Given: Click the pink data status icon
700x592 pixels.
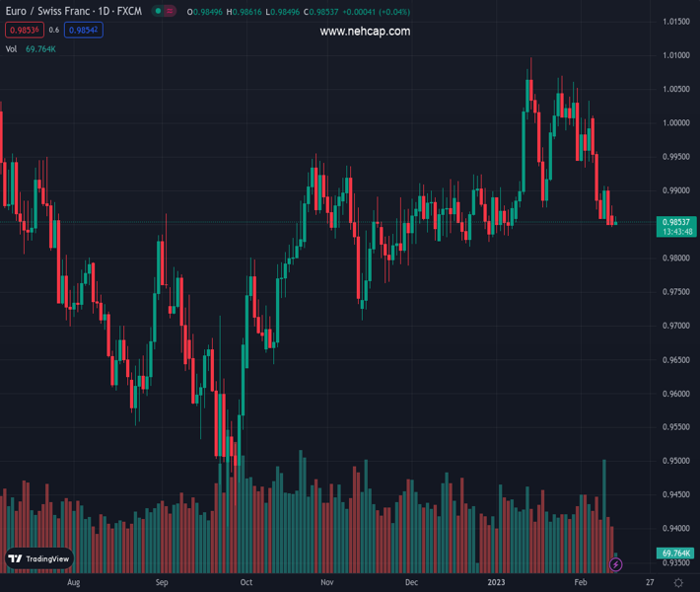Looking at the screenshot, I should 172,12.
